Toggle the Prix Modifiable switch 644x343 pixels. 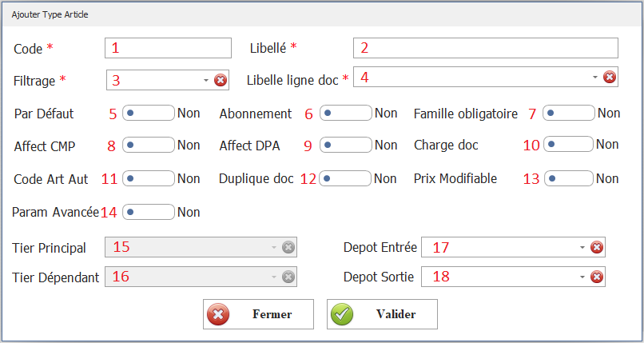pos(568,177)
